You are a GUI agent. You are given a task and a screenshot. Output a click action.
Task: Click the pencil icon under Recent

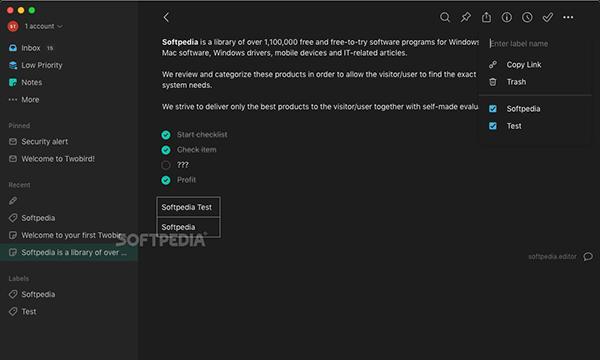coord(13,200)
